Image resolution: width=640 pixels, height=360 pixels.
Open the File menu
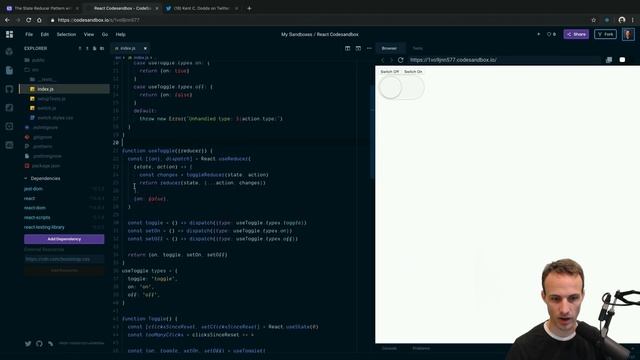[29, 34]
